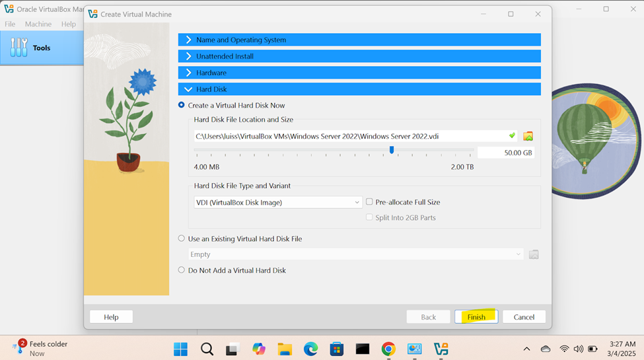This screenshot has width=644, height=360.
Task: Open the Machine menu in VirtualBox Manager
Action: pyautogui.click(x=38, y=24)
